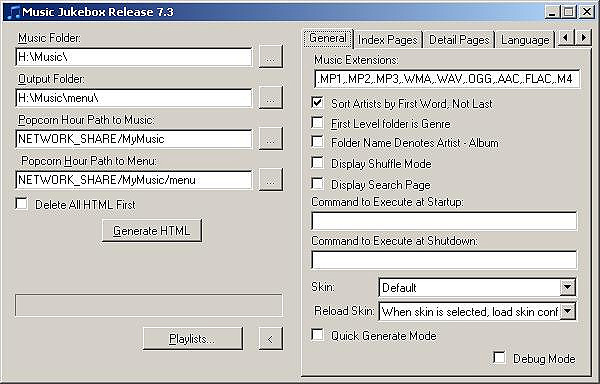
Task: Show later tabs with the right tab arrow
Action: [x=584, y=38]
